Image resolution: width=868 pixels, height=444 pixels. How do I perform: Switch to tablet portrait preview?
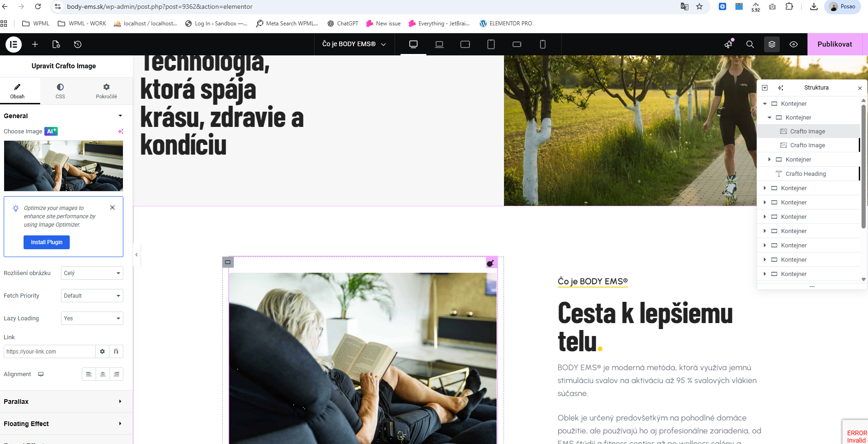coord(491,44)
